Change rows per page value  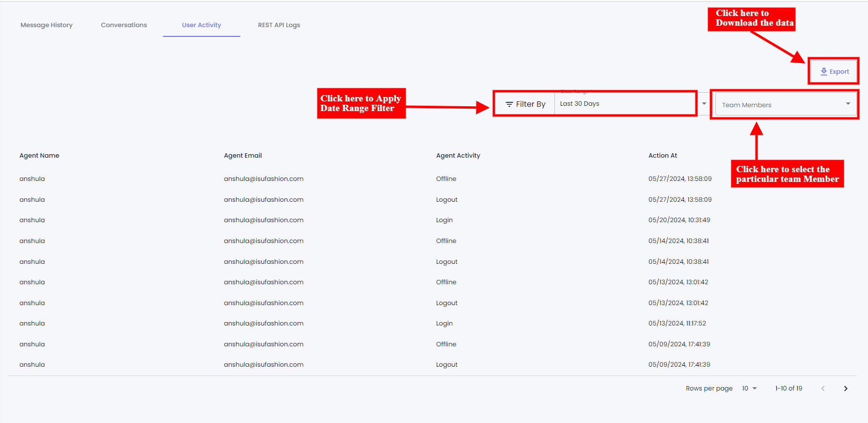coord(749,389)
